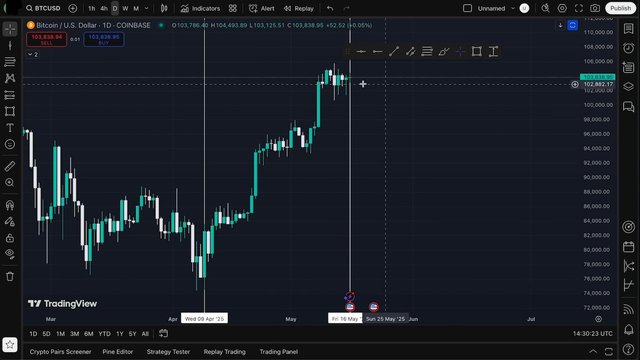Viewport: 640px width, 360px height.
Task: Select the trend line drawing tool
Action: pyautogui.click(x=10, y=46)
